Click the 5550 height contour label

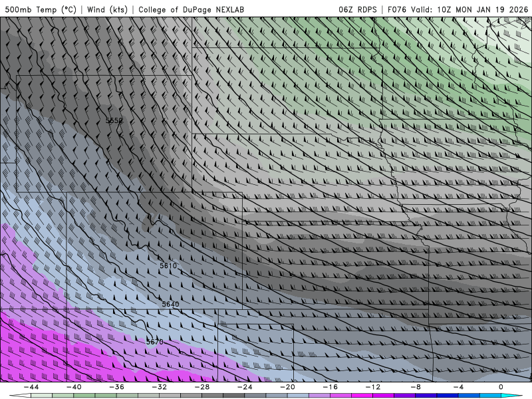pyautogui.click(x=114, y=120)
